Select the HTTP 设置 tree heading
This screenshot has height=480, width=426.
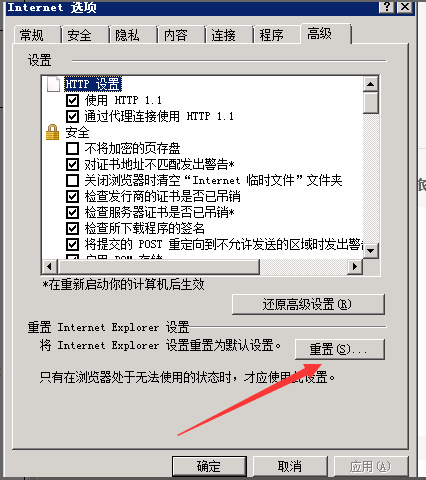point(93,84)
